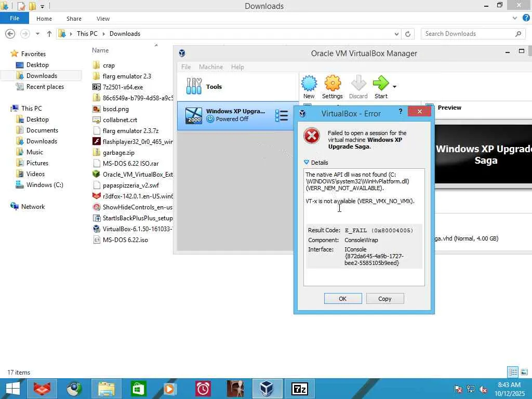
Task: Select Network in navigation pane
Action: pos(33,206)
